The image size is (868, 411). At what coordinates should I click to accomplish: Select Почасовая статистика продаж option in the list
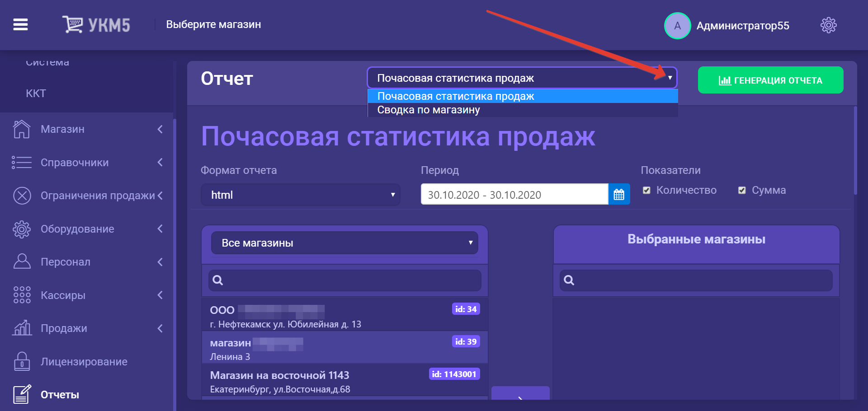pyautogui.click(x=523, y=96)
